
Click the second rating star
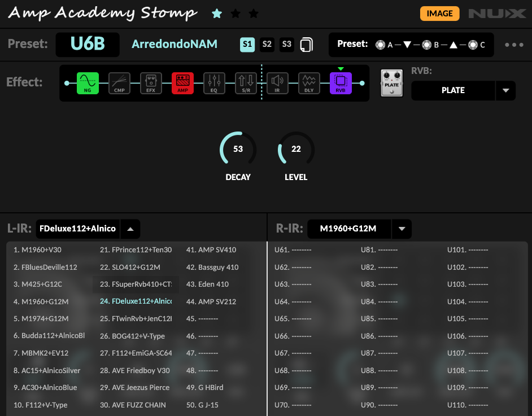236,14
